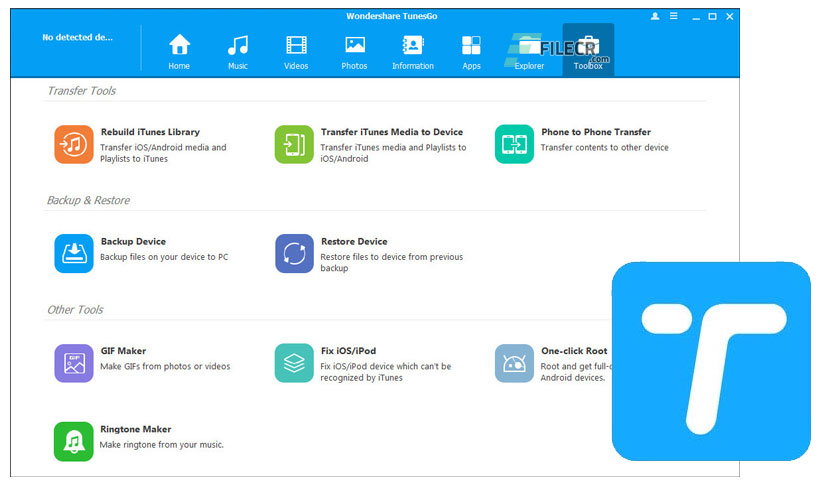Click the Restore Device title text
This screenshot has width=836, height=484.
click(354, 241)
